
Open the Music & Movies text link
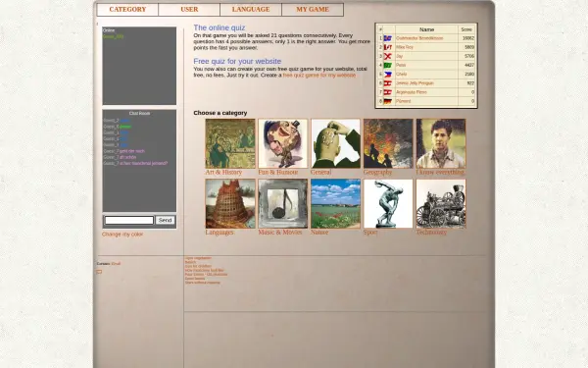279,233
